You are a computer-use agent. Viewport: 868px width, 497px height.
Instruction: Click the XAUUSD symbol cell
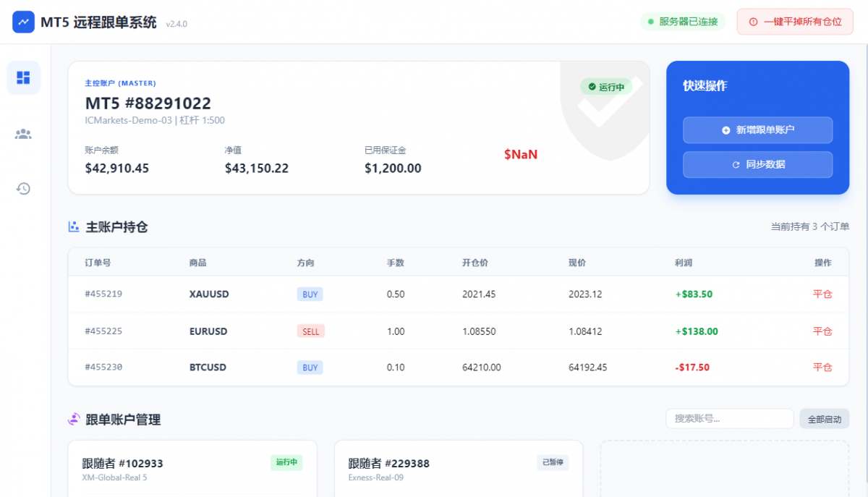click(209, 294)
